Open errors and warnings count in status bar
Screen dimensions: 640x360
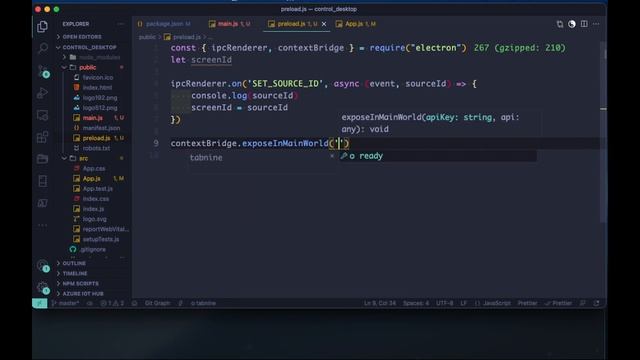coord(112,303)
